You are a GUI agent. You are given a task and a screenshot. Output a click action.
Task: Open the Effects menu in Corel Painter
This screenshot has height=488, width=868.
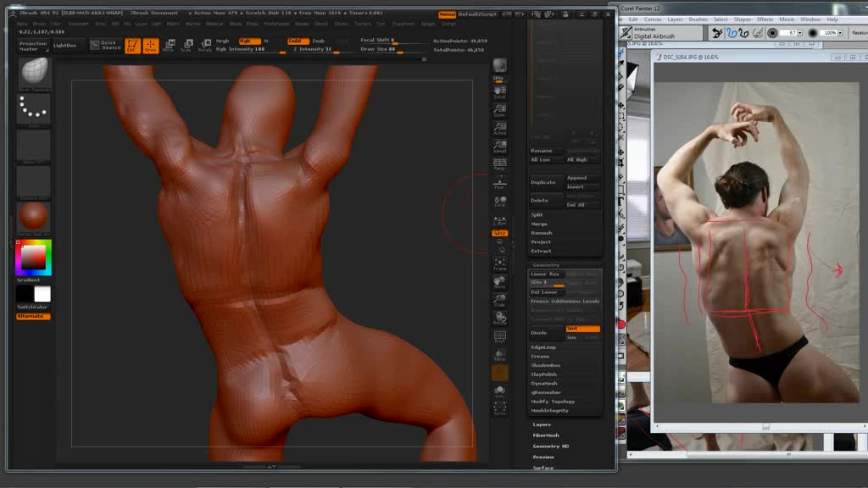(765, 19)
